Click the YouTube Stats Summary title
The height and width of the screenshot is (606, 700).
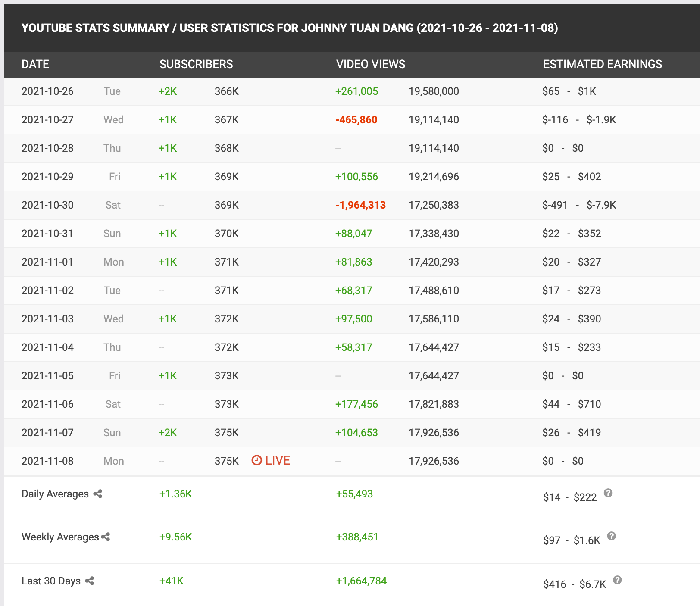290,28
